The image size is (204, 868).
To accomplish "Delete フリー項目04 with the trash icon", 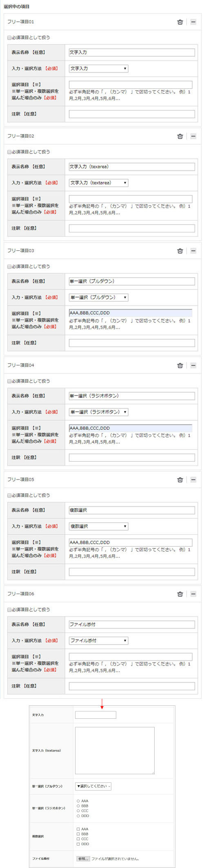I will click(180, 365).
